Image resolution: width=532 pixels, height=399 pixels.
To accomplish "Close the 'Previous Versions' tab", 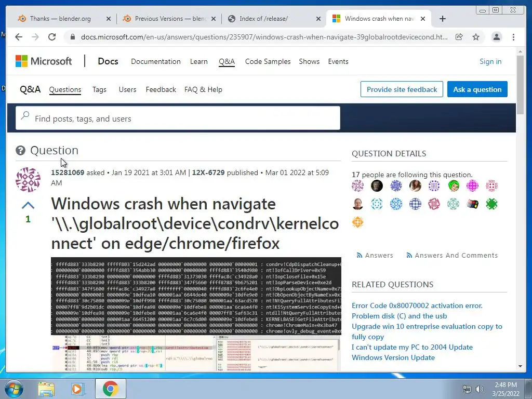I will (x=214, y=19).
